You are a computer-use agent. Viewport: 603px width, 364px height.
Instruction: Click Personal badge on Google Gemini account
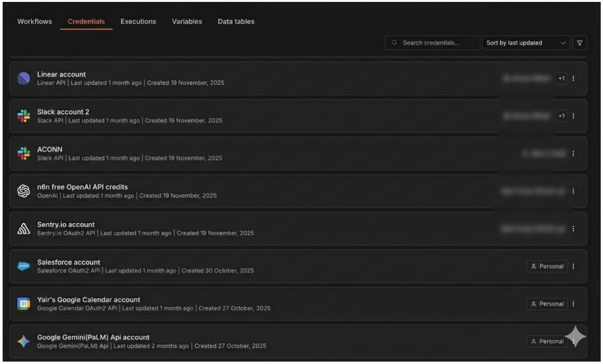coord(547,341)
